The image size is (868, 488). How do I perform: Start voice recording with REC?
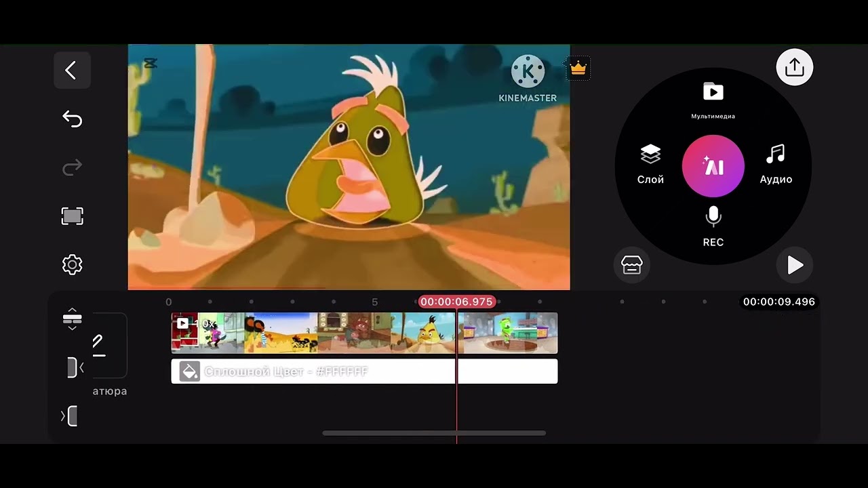click(x=713, y=227)
